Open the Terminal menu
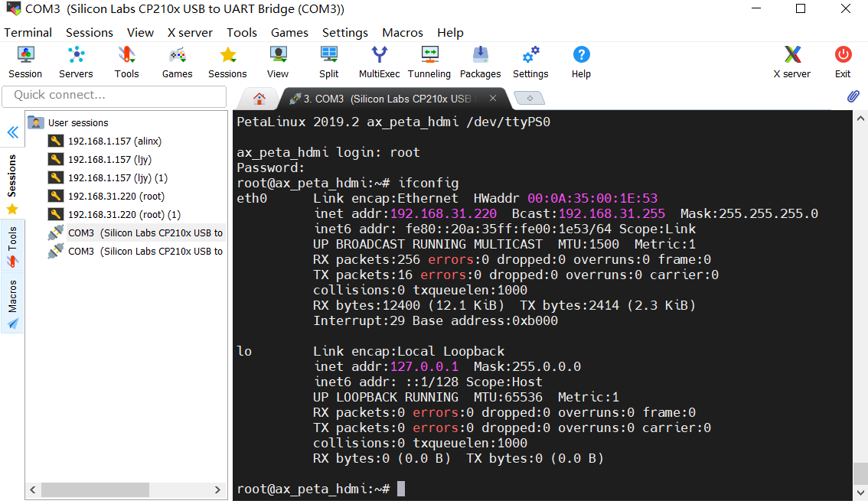This screenshot has height=504, width=868. (x=28, y=32)
